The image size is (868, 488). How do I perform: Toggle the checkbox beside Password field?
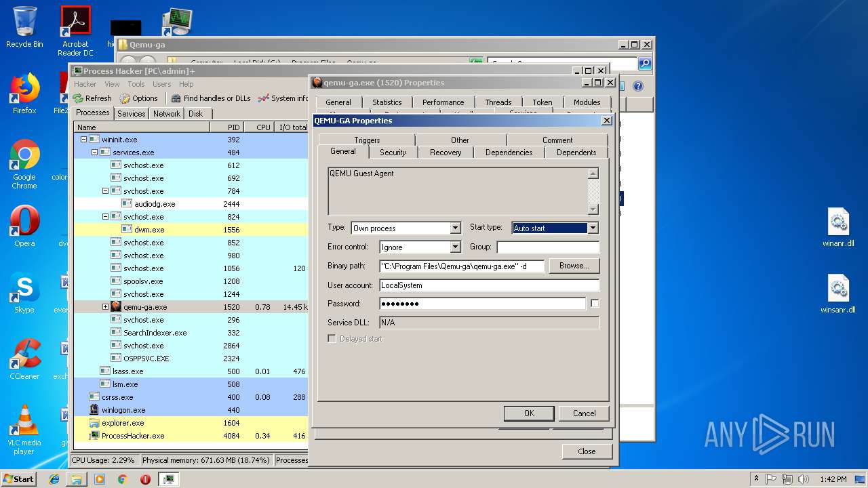point(595,304)
